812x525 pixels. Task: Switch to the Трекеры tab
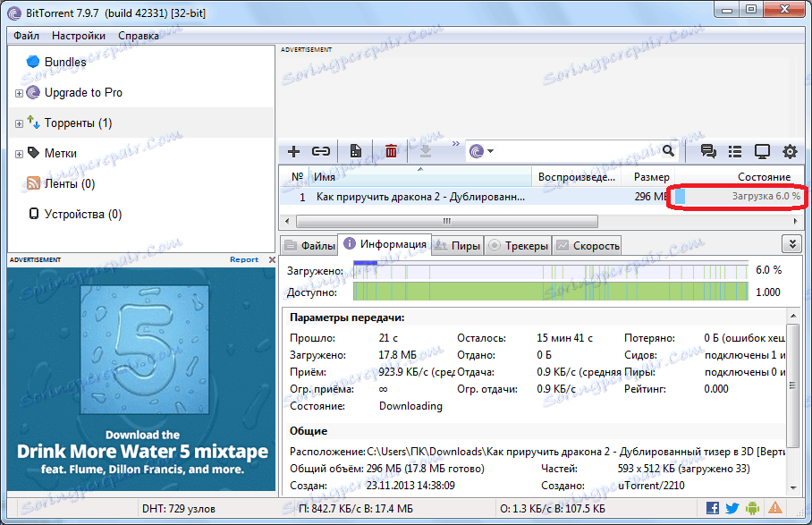pyautogui.click(x=519, y=245)
